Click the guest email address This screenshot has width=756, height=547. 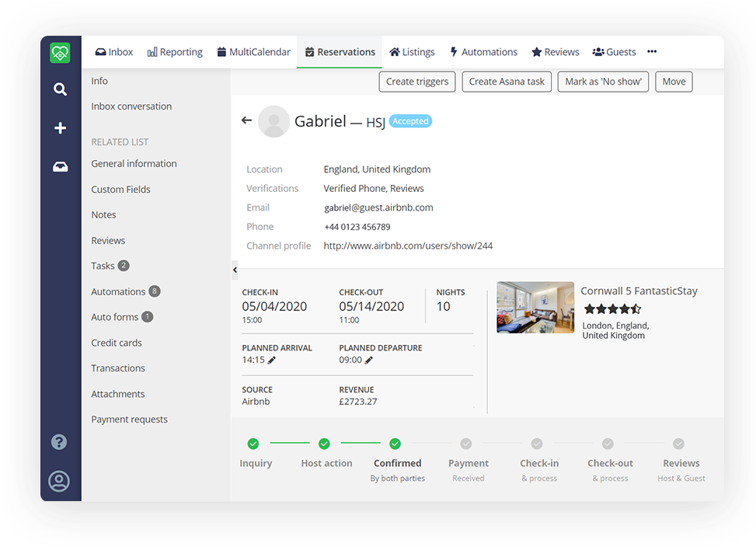coord(378,207)
